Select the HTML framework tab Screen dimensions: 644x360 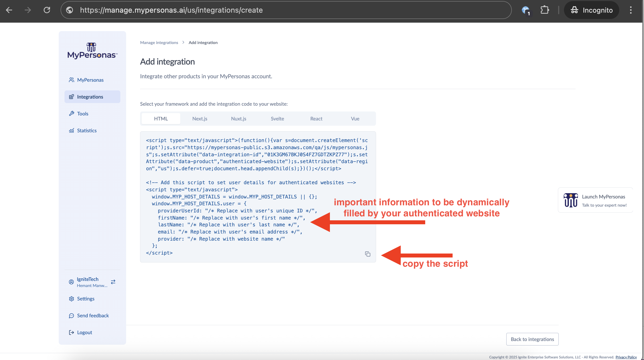pos(161,119)
